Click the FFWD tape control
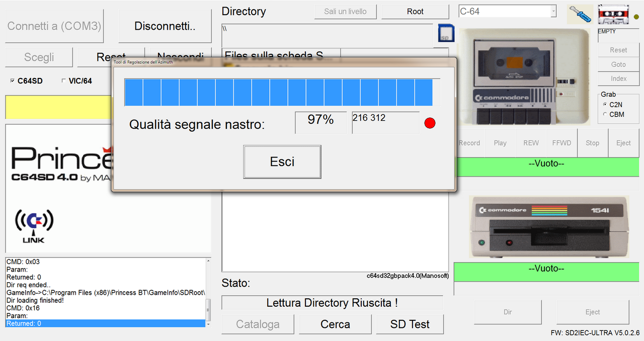This screenshot has height=341, width=644. coord(561,143)
